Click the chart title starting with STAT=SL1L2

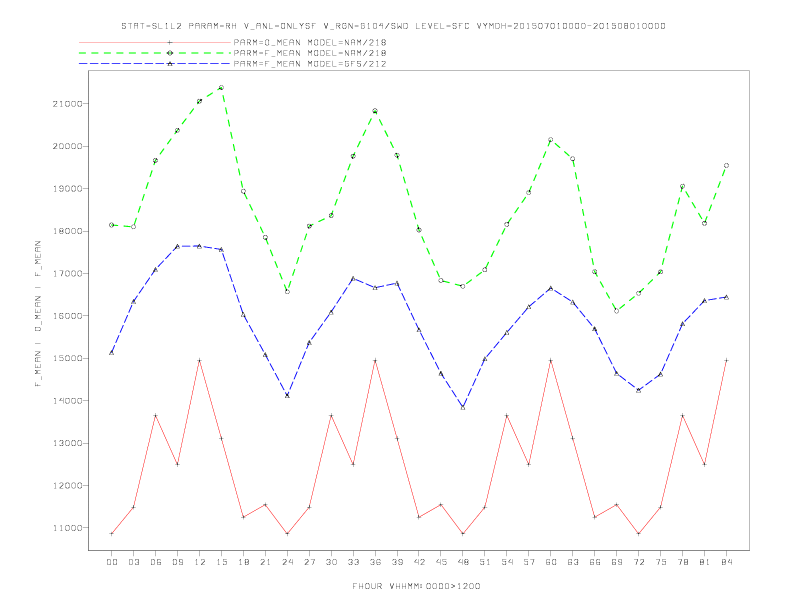click(393, 26)
